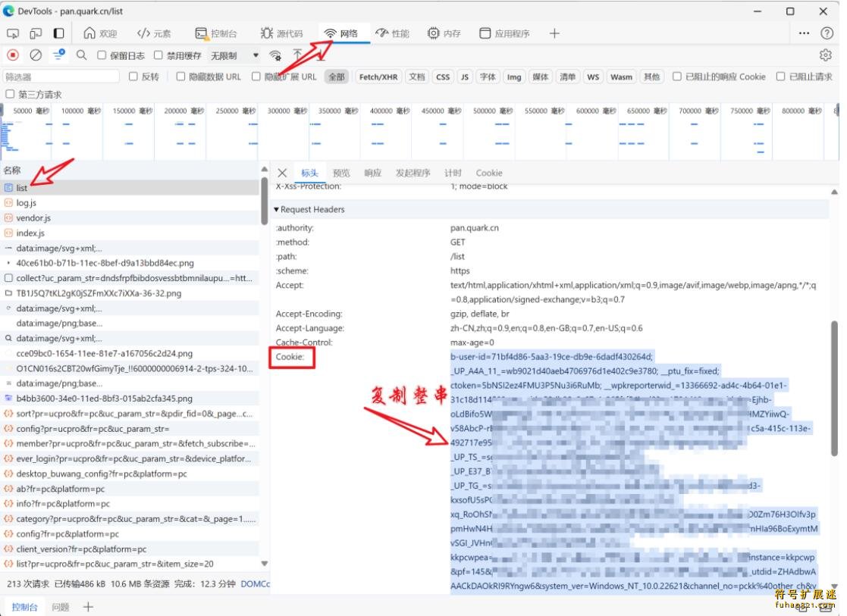Toggle device emulation icon
The image size is (847, 616).
(x=36, y=33)
